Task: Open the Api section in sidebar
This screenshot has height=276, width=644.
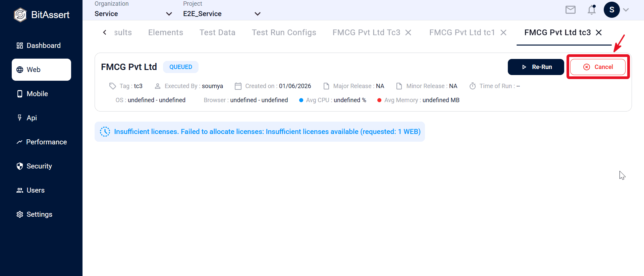Action: (x=41, y=118)
